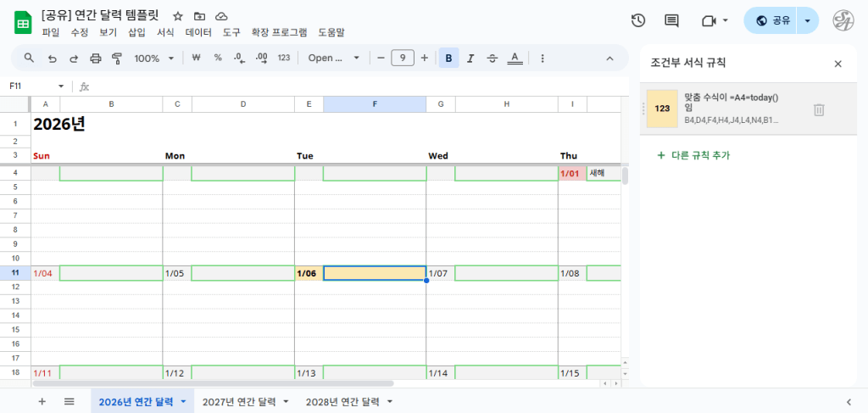Screen dimensions: 868x413
Task: Toggle bold formatting
Action: pyautogui.click(x=448, y=59)
